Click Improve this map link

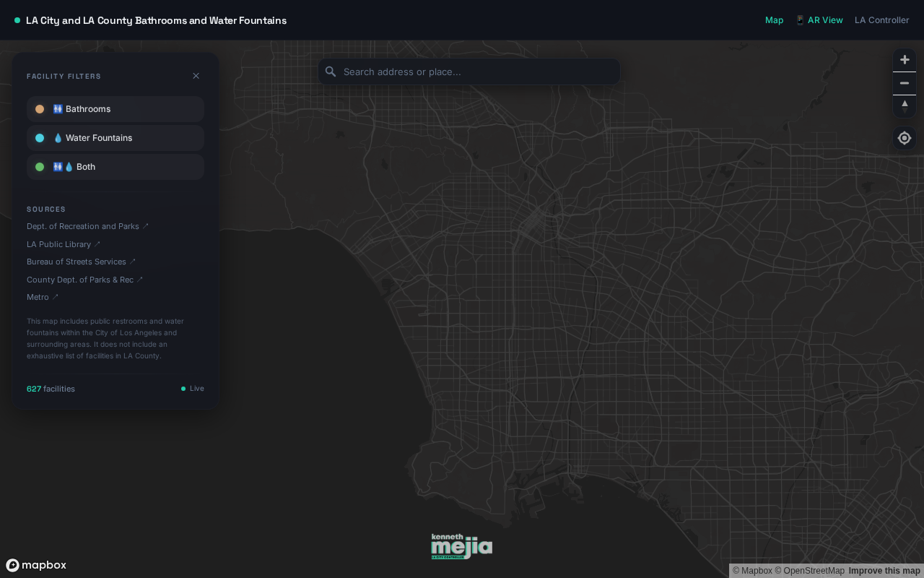[x=884, y=571]
